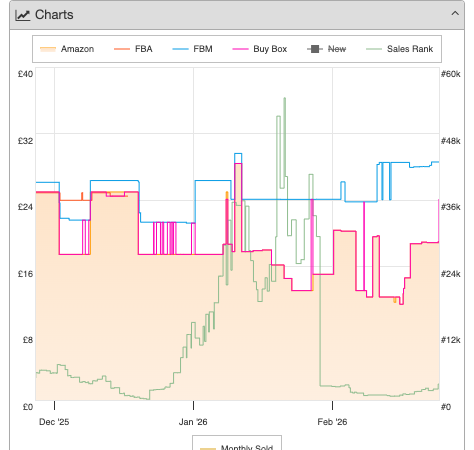
Task: Click the £0 price axis label
Action: tap(28, 407)
